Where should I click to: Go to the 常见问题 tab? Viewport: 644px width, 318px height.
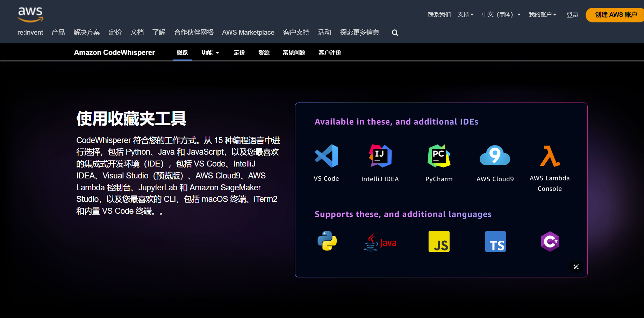(294, 52)
